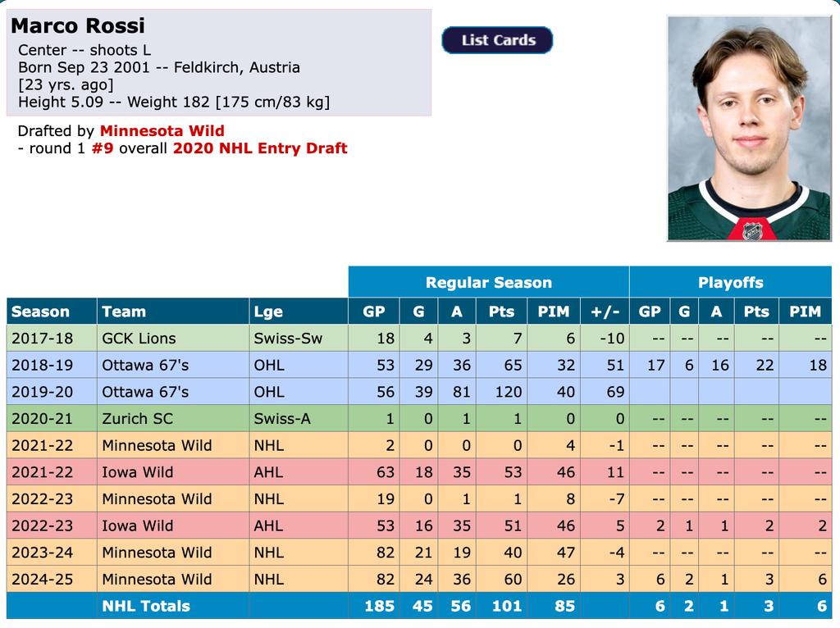Select the Season column header
This screenshot has width=840, height=628.
click(x=41, y=312)
